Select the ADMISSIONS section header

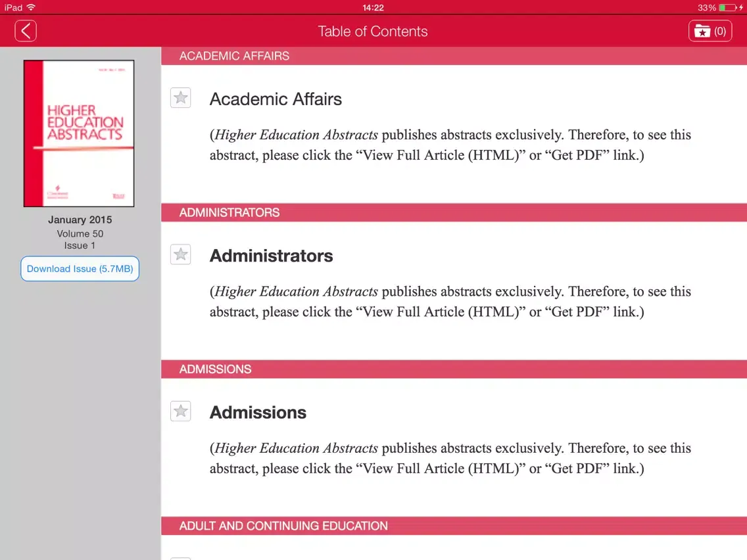[x=454, y=369]
